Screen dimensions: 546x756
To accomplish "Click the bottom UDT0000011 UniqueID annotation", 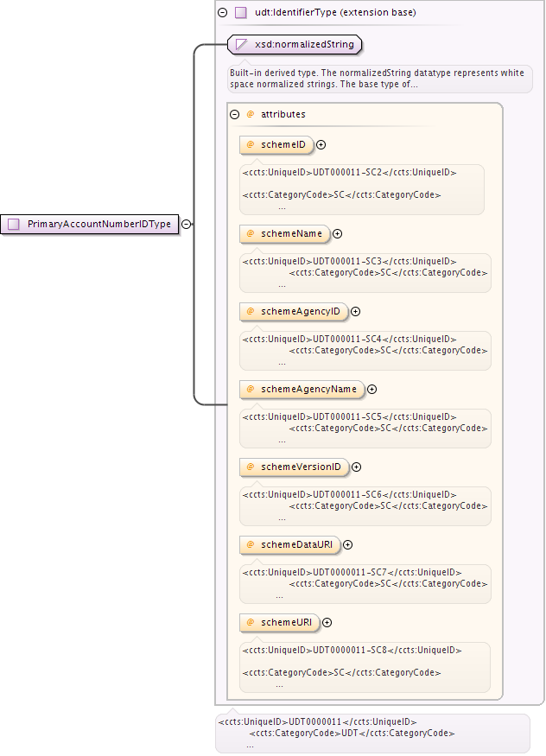I will click(318, 721).
